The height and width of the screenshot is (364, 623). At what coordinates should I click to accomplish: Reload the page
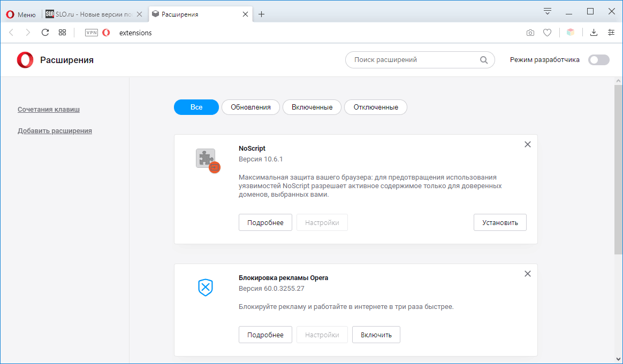[45, 33]
